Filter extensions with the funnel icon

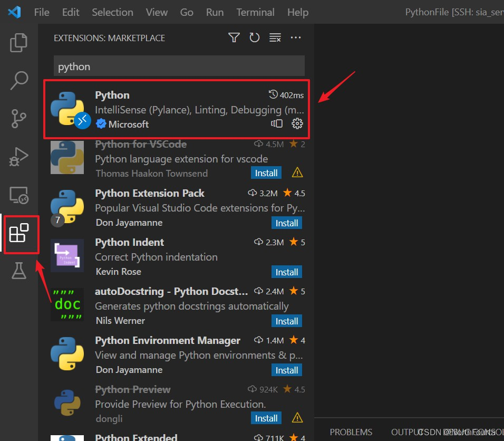pyautogui.click(x=234, y=37)
